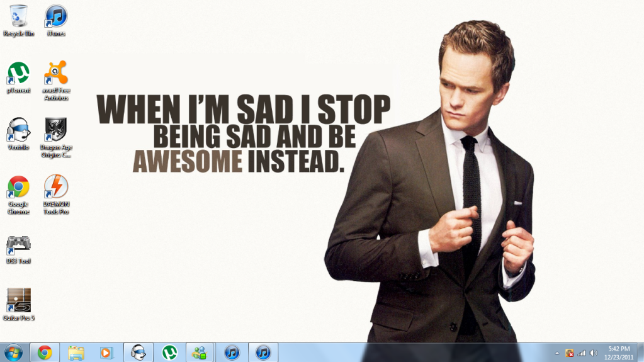This screenshot has height=362, width=644.
Task: Switch to Chrome in the taskbar
Action: coord(45,353)
